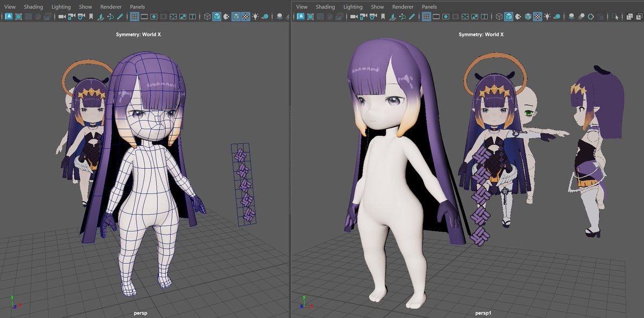Toggle Safe Action in persp1 panel
644x318 pixels.
[x=474, y=17]
